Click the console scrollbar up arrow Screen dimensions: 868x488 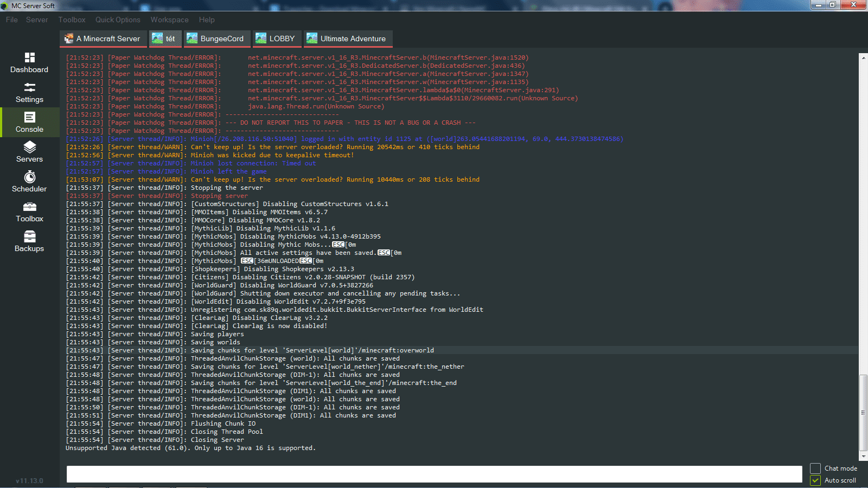pos(863,57)
